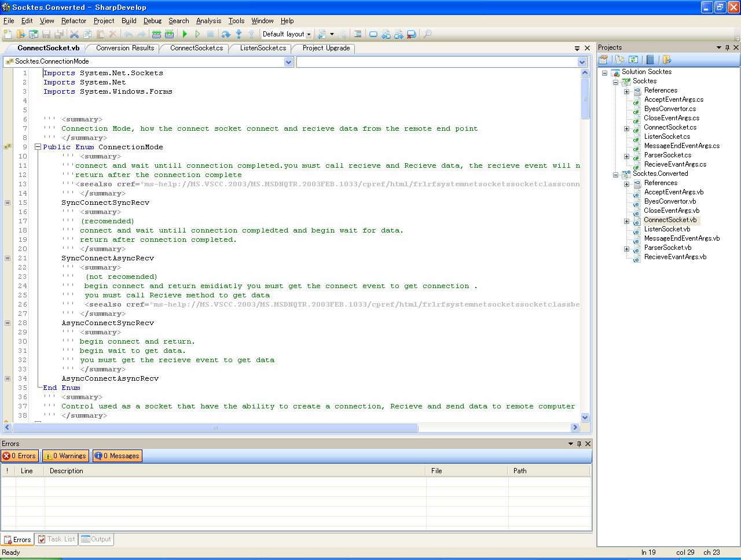Switch to the Task List tab
The height and width of the screenshot is (560, 741).
[x=57, y=539]
